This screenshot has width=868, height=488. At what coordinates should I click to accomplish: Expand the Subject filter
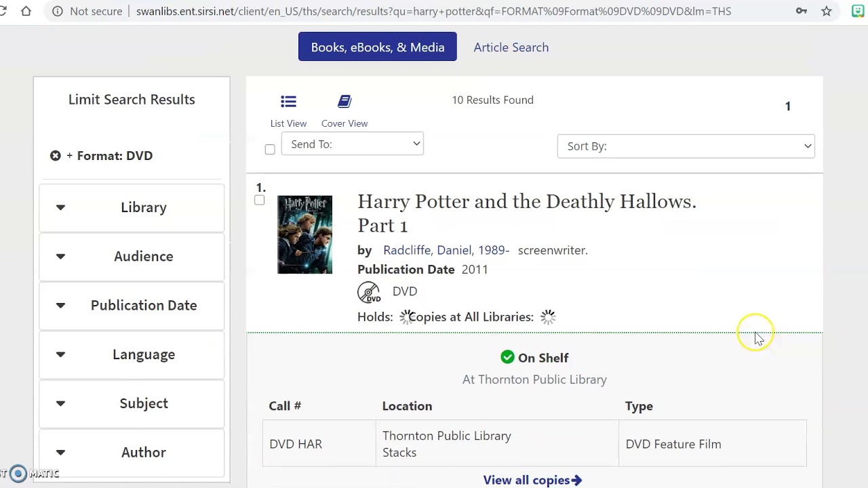tap(132, 403)
